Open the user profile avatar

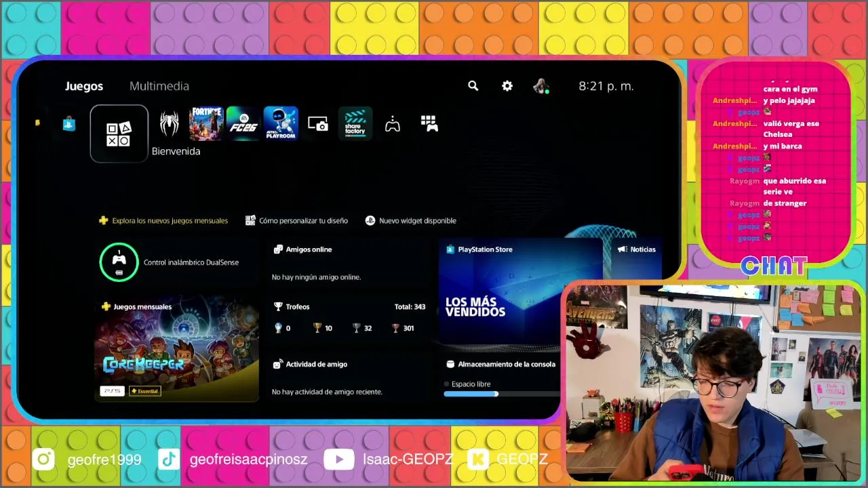[540, 86]
